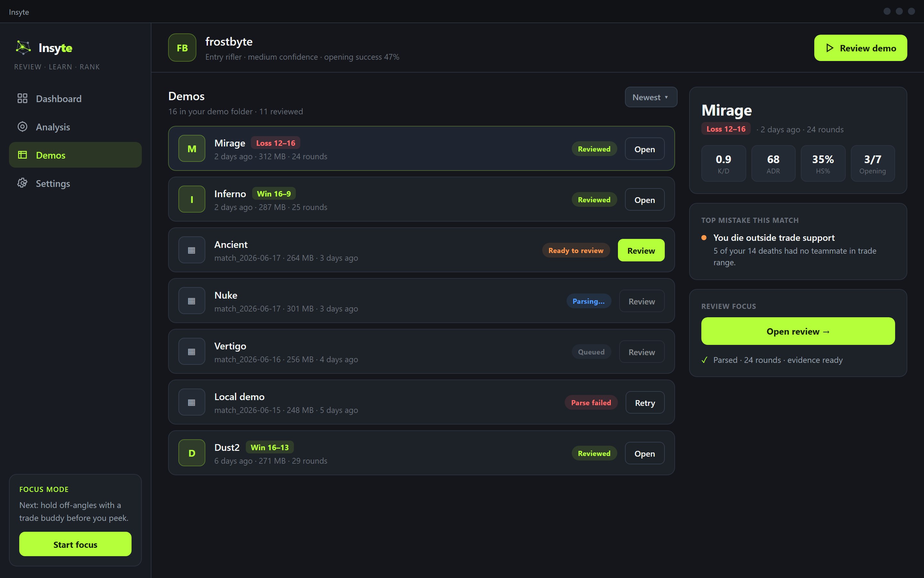924x578 pixels.
Task: Click Review on the Vertigo row
Action: pos(641,352)
